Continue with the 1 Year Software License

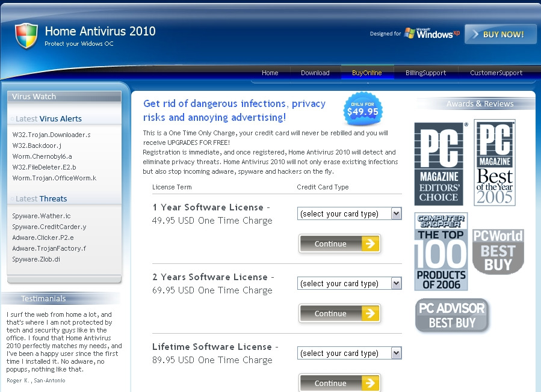(x=339, y=243)
